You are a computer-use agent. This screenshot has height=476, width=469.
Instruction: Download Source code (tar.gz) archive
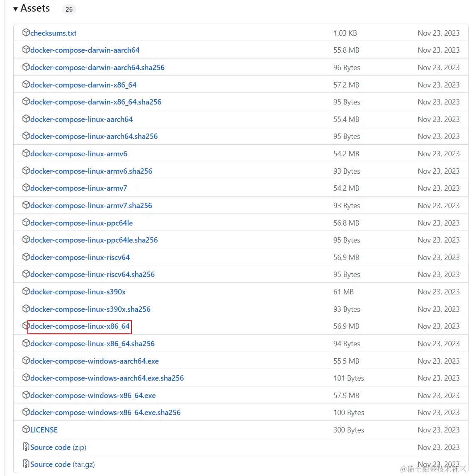pyautogui.click(x=63, y=464)
